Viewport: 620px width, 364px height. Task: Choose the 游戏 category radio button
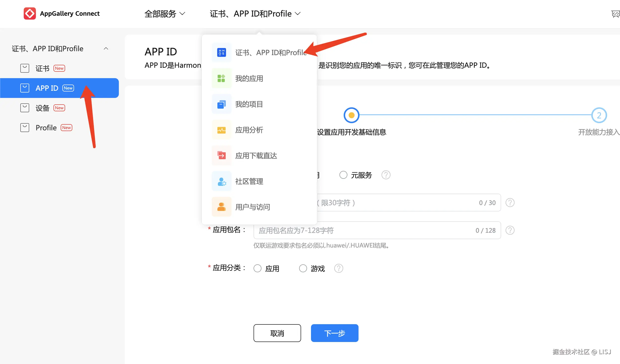[x=303, y=268]
